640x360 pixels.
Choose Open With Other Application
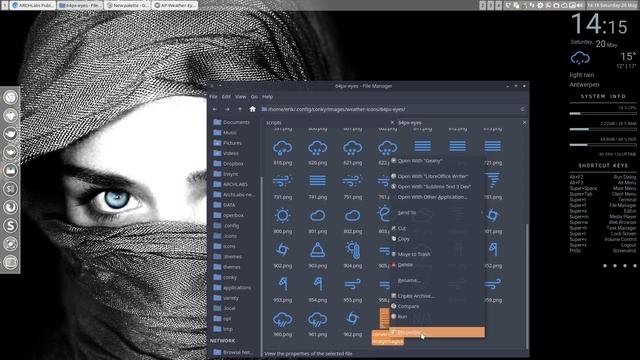click(437, 197)
